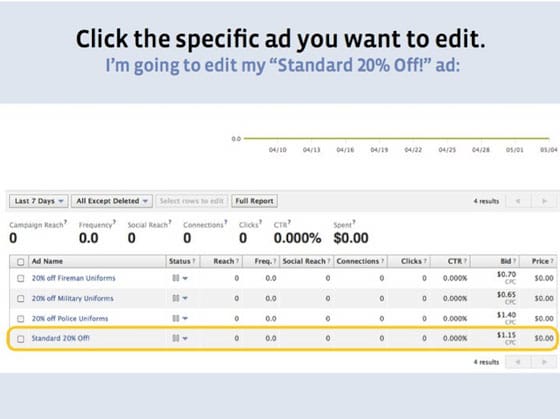The width and height of the screenshot is (560, 419).
Task: Sort table by Ad Name column
Action: coord(47,261)
